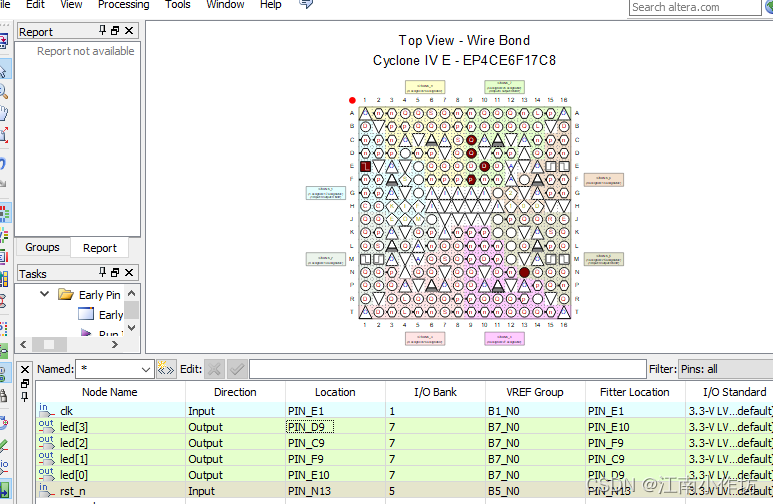
Task: Click the Early Pin folder icon
Action: 66,295
